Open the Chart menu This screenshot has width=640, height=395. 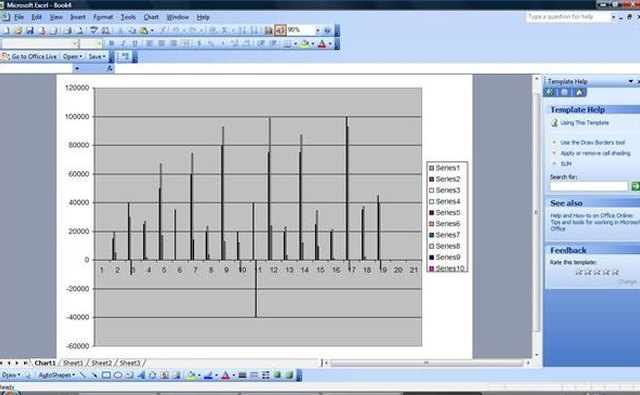point(151,17)
